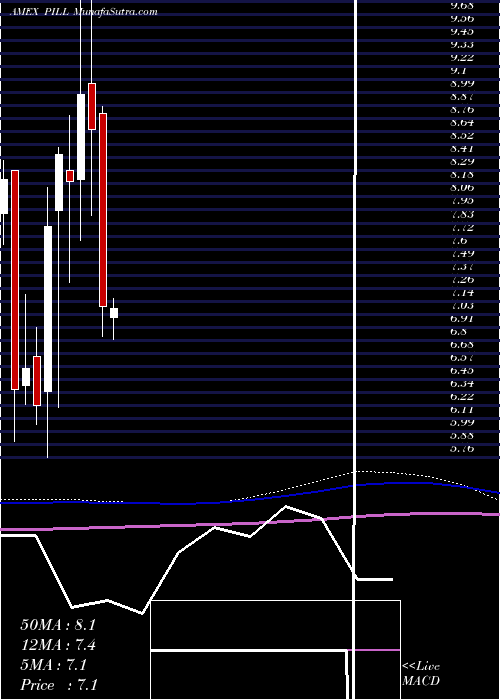Select the 50MA : 8.1 readout

58,625
